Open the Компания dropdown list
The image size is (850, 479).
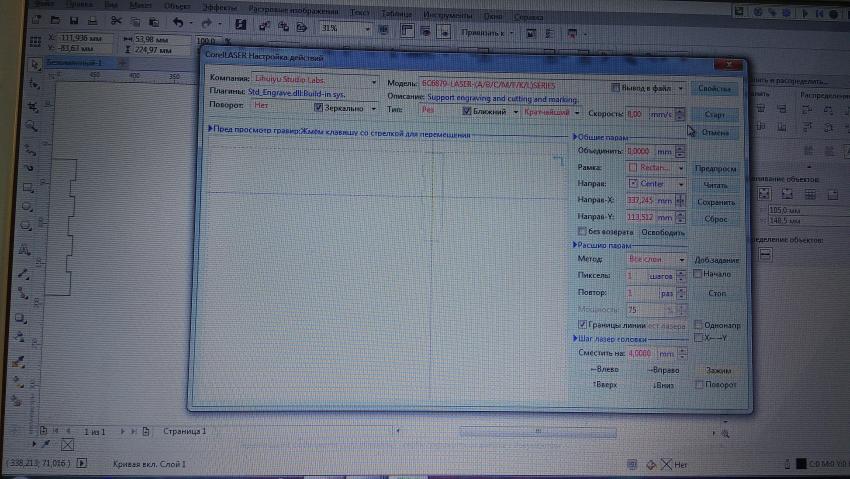click(373, 82)
